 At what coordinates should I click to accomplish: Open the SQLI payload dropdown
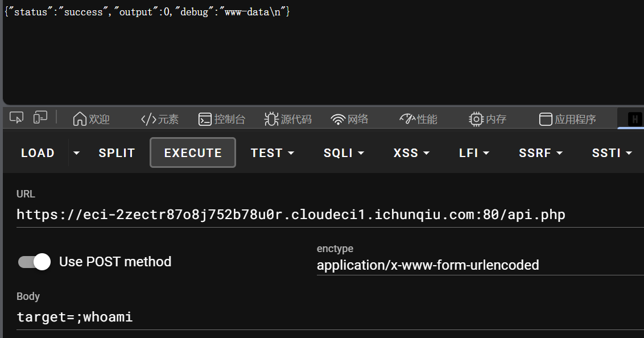click(344, 153)
